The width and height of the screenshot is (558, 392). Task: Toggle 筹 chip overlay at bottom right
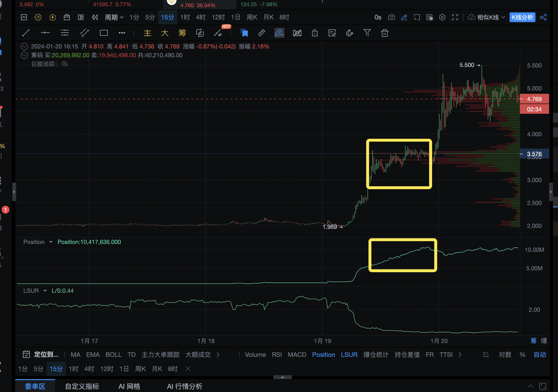point(533,341)
